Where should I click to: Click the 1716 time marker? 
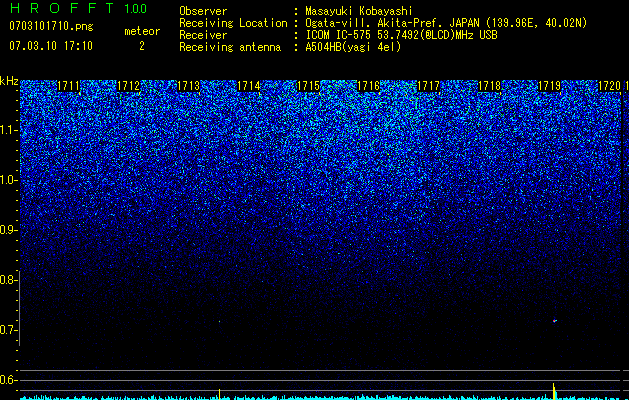coord(369,86)
